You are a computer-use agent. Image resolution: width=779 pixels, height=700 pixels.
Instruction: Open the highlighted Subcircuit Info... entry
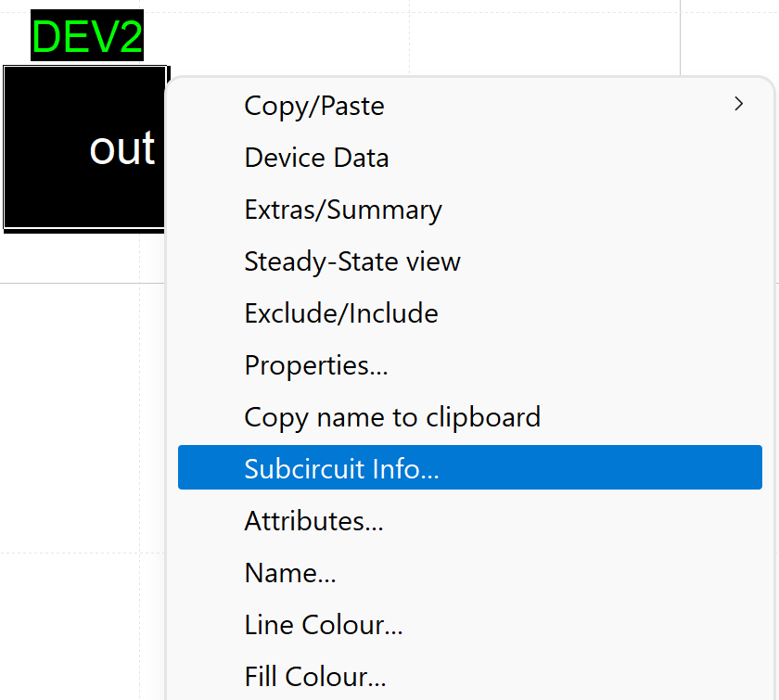click(x=341, y=469)
